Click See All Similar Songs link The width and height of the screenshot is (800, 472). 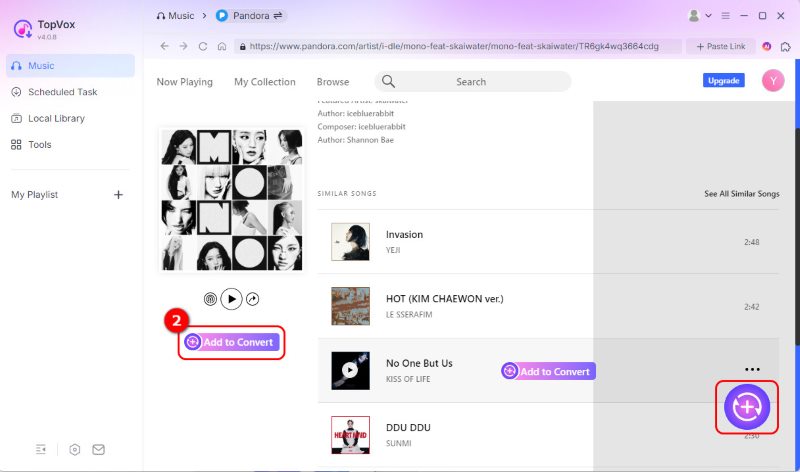(742, 194)
